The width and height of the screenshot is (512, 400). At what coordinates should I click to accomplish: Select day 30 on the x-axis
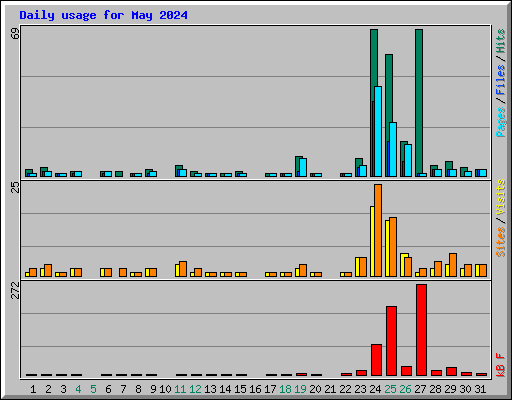coord(465,389)
